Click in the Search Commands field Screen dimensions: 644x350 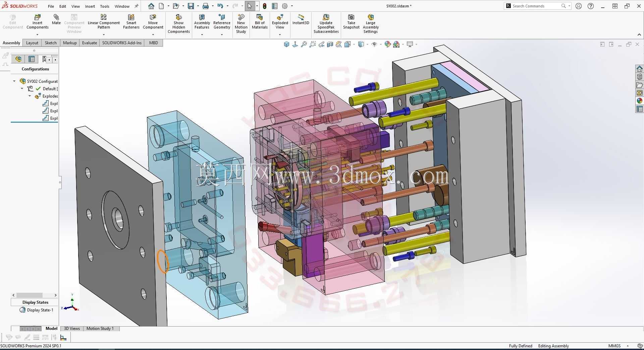point(536,6)
